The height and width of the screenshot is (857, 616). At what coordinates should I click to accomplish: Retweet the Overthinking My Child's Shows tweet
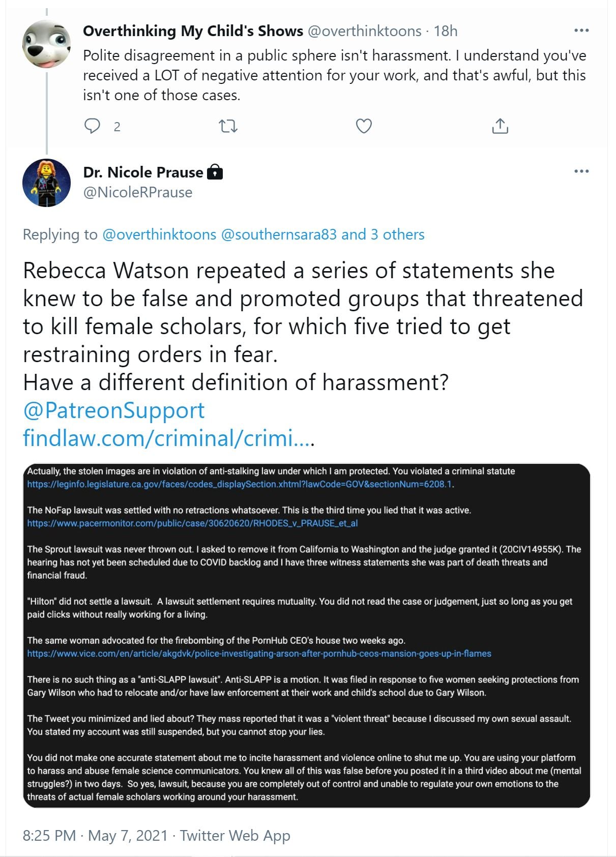coord(228,126)
